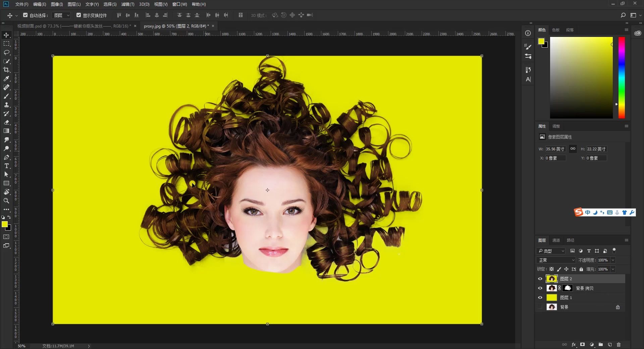Open the 文件(F) menu

pyautogui.click(x=22, y=4)
